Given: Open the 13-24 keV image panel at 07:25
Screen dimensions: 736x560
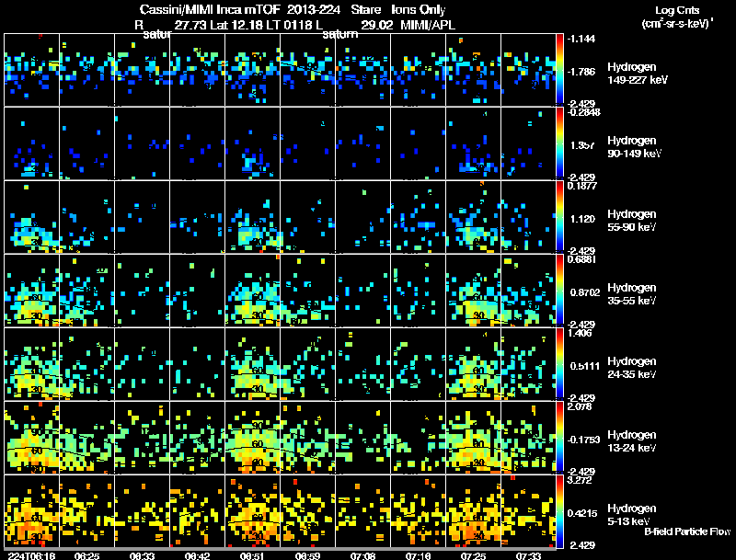Looking at the screenshot, I should point(473,438).
